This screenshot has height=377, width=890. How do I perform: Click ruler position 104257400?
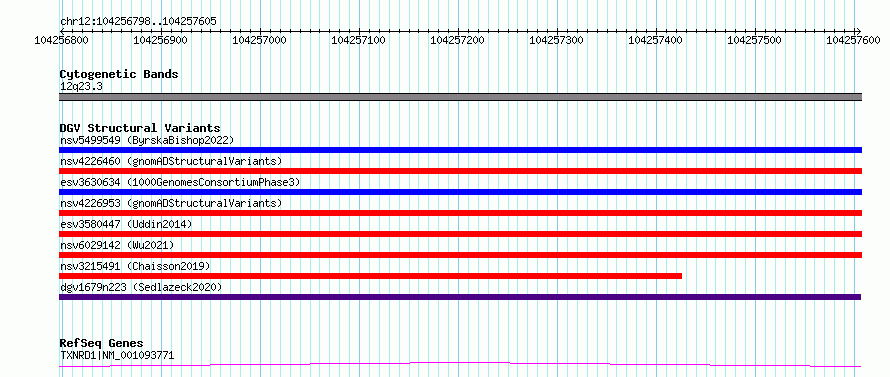click(x=656, y=40)
